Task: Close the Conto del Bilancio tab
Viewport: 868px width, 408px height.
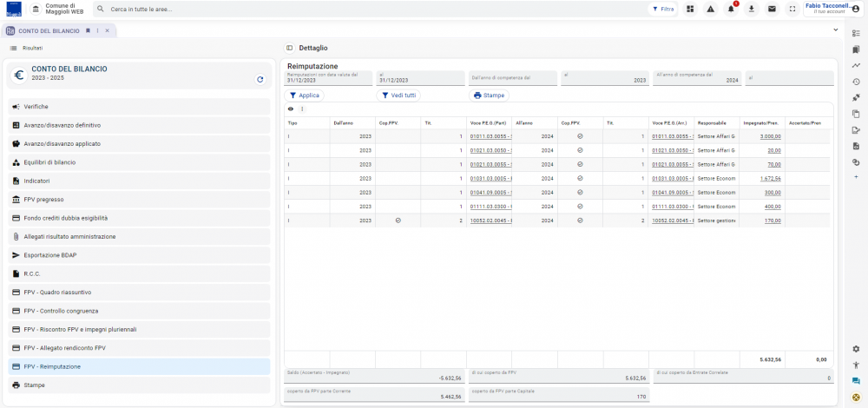Action: pos(108,31)
